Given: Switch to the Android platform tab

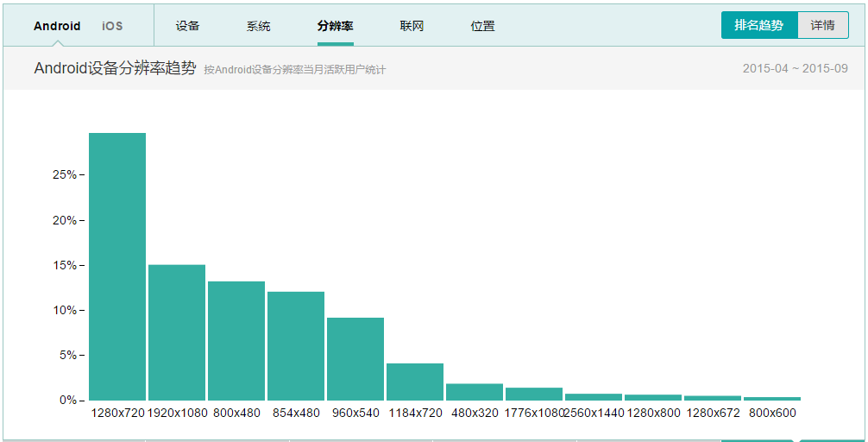Looking at the screenshot, I should 57,26.
